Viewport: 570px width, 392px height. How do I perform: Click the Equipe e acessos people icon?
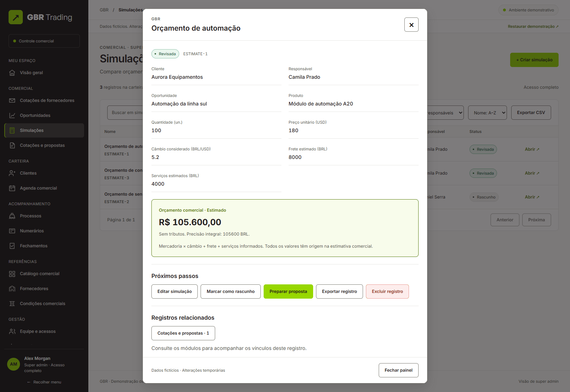click(12, 331)
